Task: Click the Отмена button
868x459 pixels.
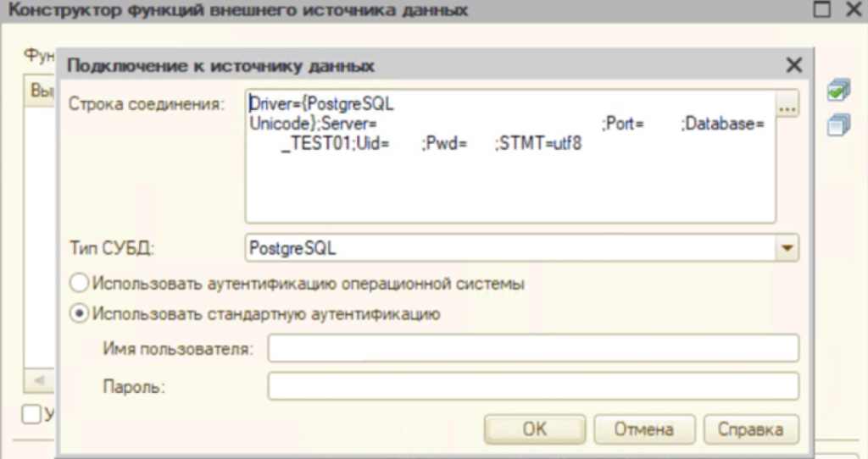Action: pos(644,429)
